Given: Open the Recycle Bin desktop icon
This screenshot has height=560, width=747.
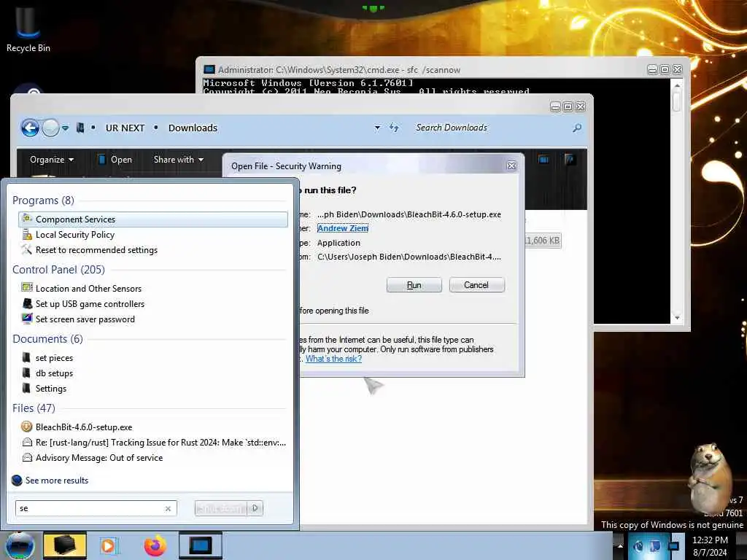Looking at the screenshot, I should coord(28,29).
